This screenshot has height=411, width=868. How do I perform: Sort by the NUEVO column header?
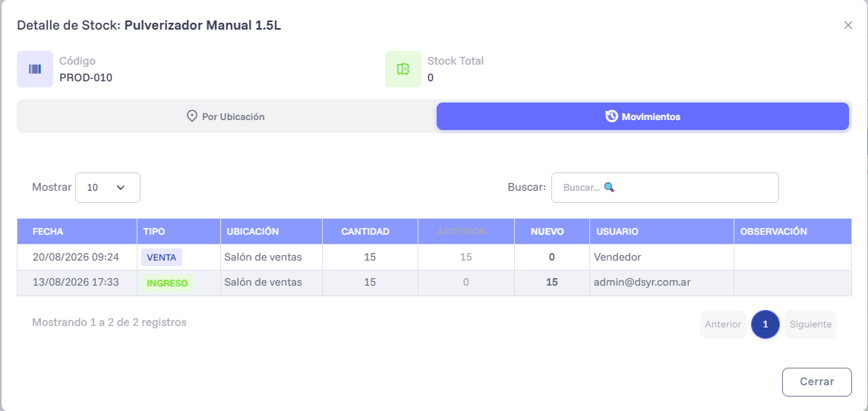[552, 232]
